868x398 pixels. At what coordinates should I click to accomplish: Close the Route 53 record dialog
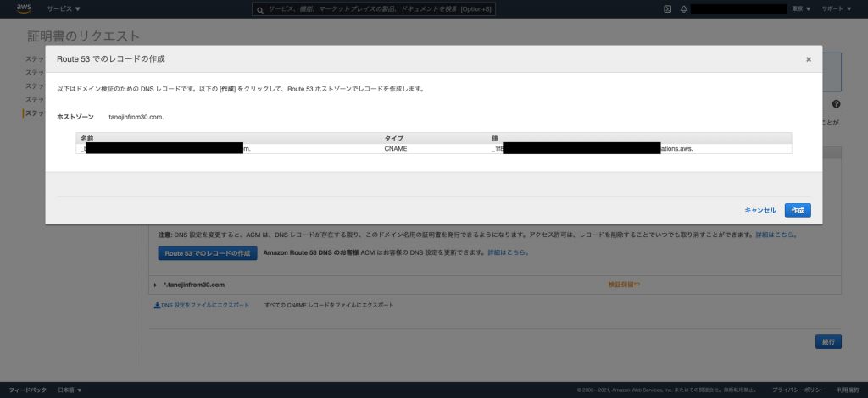[x=808, y=59]
